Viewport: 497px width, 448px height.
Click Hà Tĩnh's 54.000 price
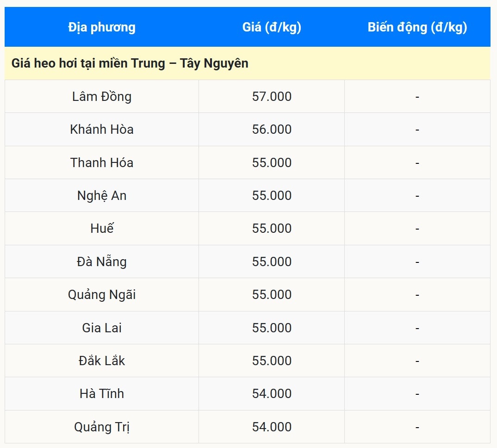click(272, 394)
